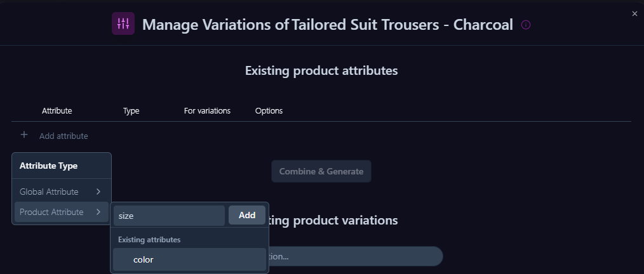Click the info icon after Charcoal
The height and width of the screenshot is (274, 644).
[526, 25]
